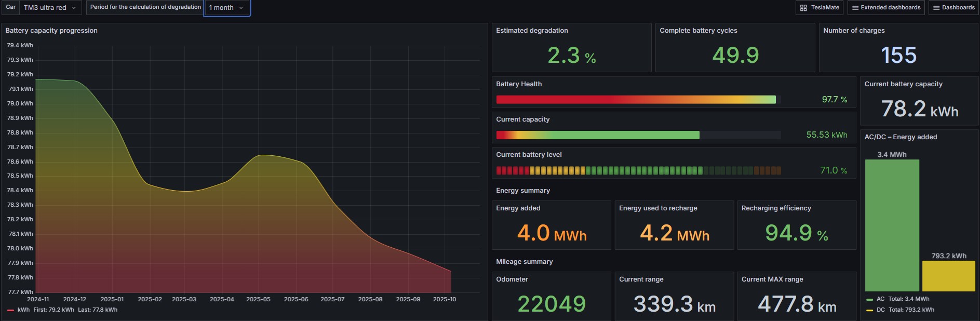The image size is (980, 321).
Task: Click the Dashboards list menu icon
Action: pos(936,8)
